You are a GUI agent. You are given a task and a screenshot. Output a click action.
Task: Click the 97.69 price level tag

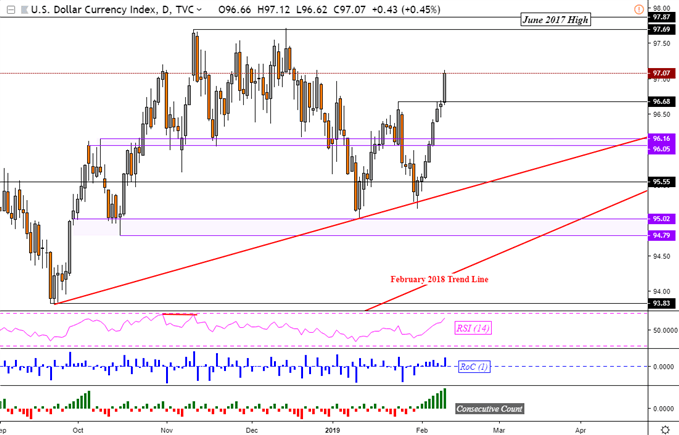tap(661, 29)
